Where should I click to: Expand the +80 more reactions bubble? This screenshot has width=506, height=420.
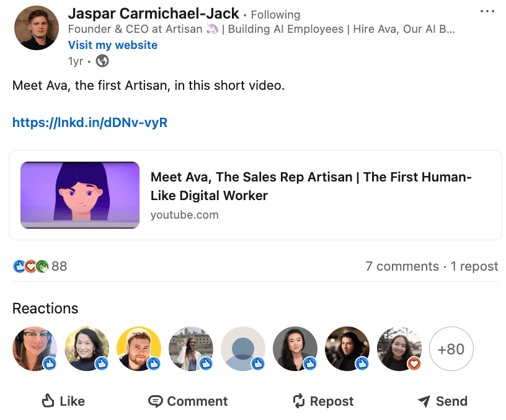(x=451, y=349)
